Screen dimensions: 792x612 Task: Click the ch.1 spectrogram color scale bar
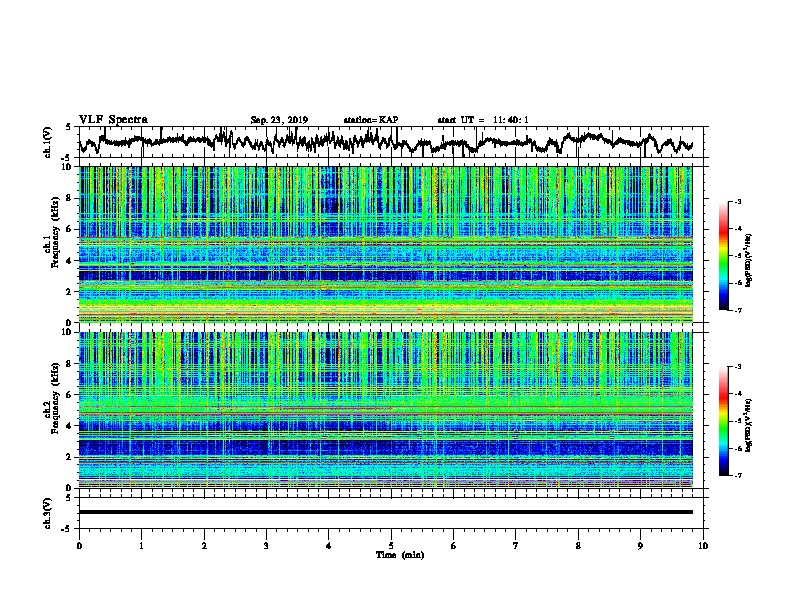723,256
